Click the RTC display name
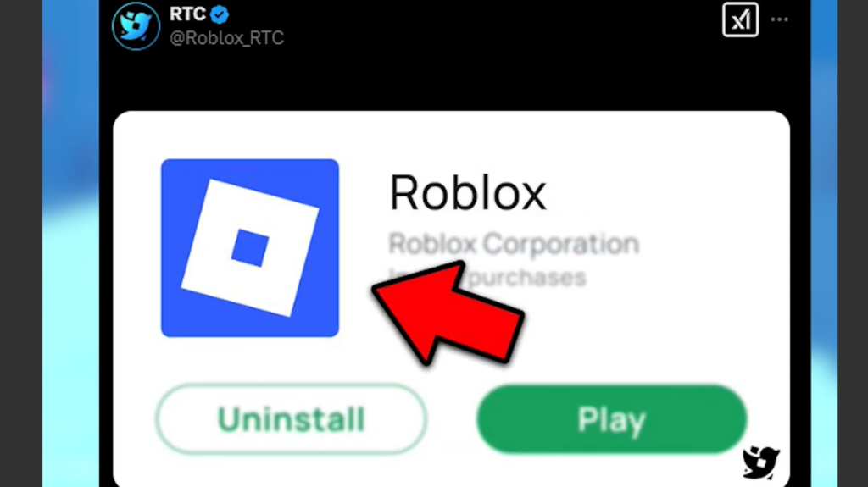Viewport: 868px width, 487px height. [187, 14]
